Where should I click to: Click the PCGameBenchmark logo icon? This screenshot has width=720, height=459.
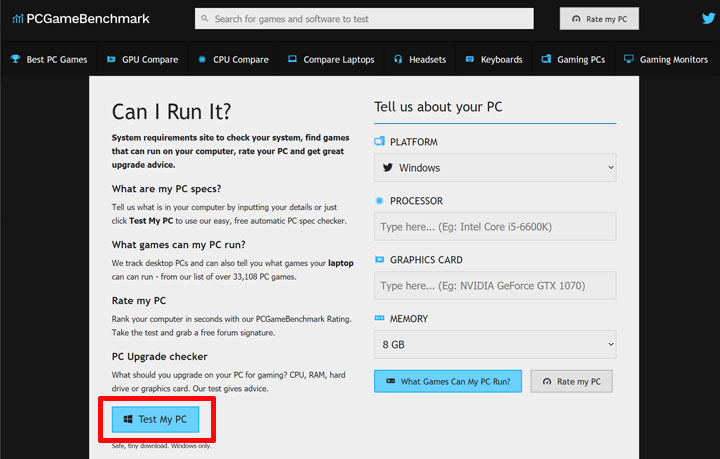tap(18, 19)
